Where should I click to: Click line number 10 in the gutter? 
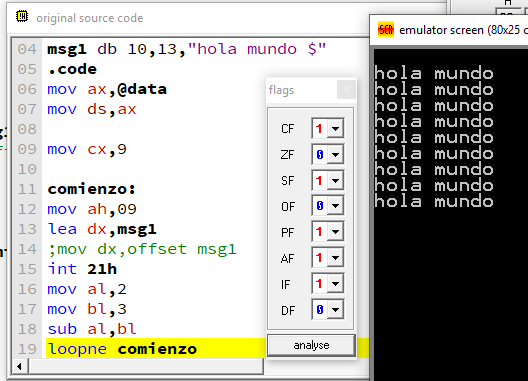27,169
